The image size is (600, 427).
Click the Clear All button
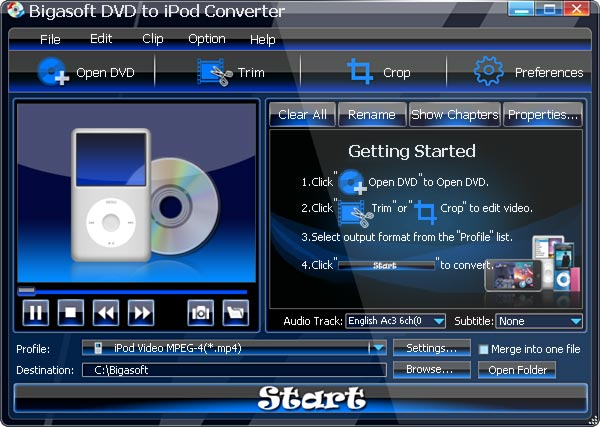tap(302, 114)
